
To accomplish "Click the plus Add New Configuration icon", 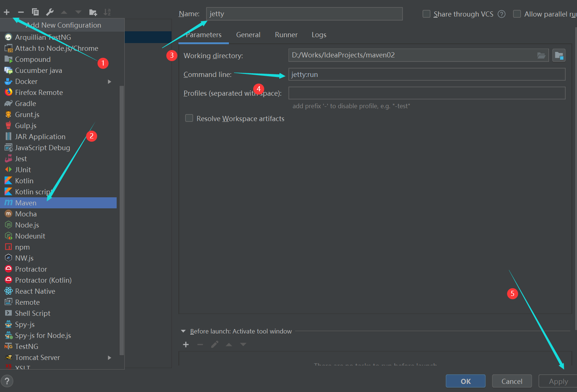I will tap(7, 12).
